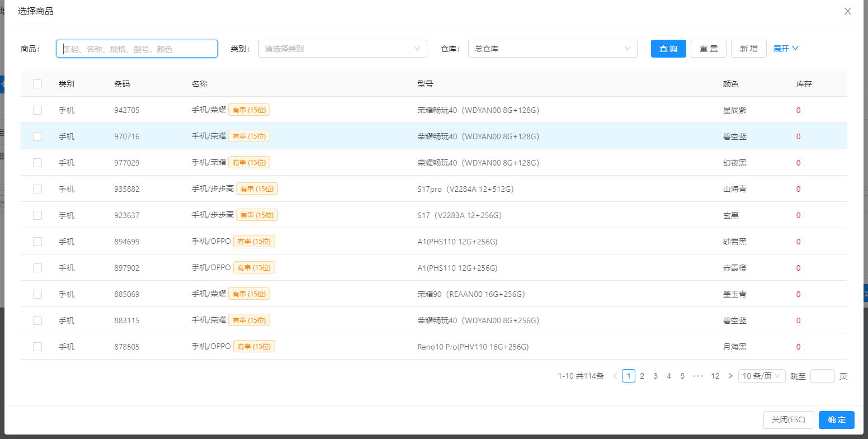Viewport: 868px width, 439px height.
Task: Click the 条码 column header
Action: coord(122,84)
